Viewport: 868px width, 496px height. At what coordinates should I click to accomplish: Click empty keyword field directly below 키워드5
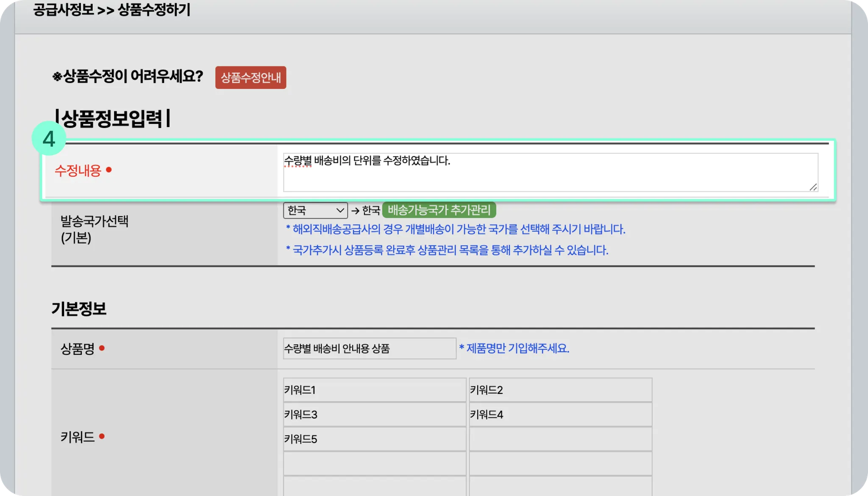[x=374, y=464]
